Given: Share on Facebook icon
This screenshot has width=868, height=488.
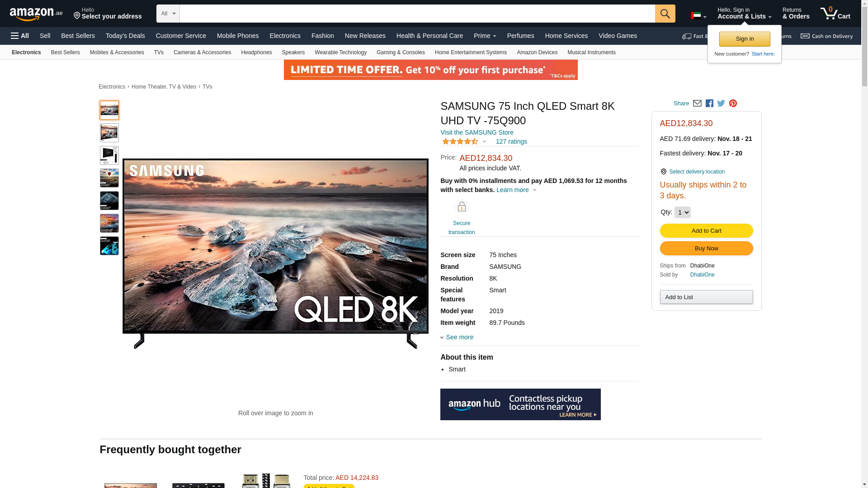Looking at the screenshot, I should (x=709, y=103).
